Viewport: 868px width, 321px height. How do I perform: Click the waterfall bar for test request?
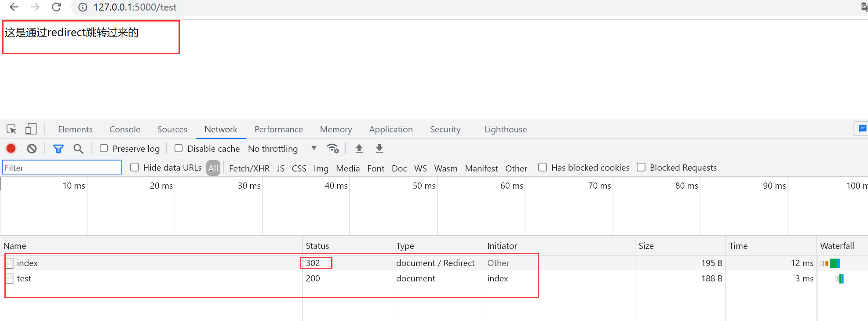839,278
